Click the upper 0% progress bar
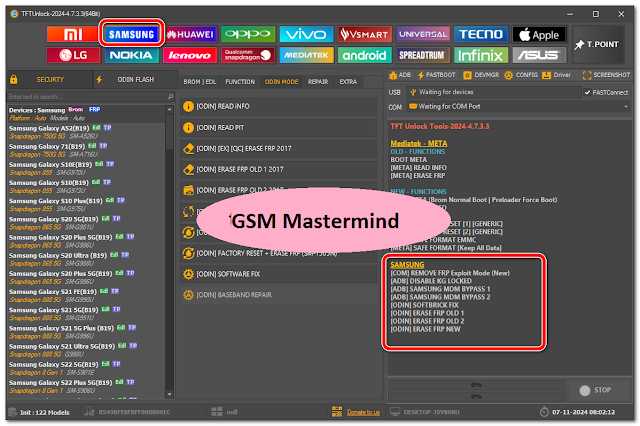Image resolution: width=640 pixels, height=426 pixels. coord(476,385)
